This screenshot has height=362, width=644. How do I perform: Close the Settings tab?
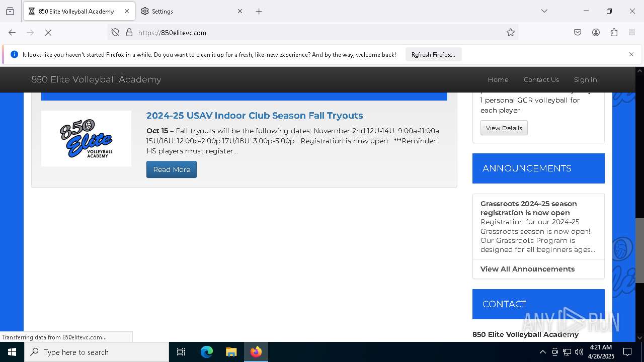pyautogui.click(x=240, y=11)
